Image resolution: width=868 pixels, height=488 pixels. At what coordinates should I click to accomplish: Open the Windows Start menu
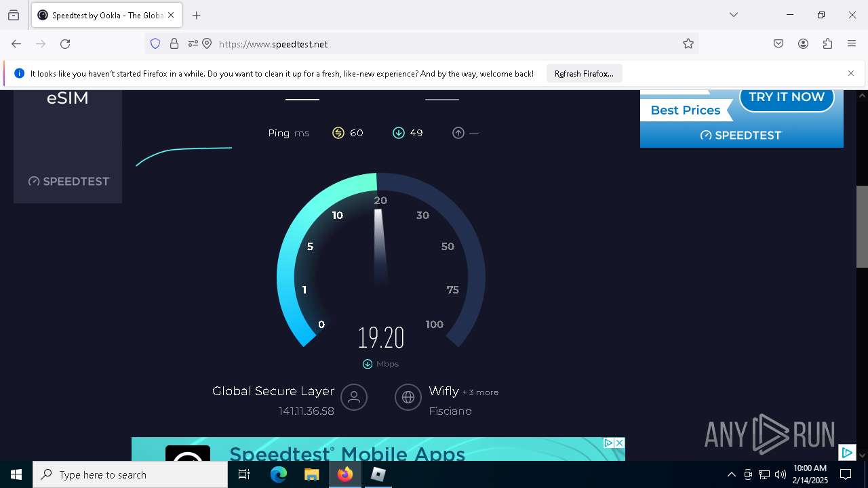16,474
